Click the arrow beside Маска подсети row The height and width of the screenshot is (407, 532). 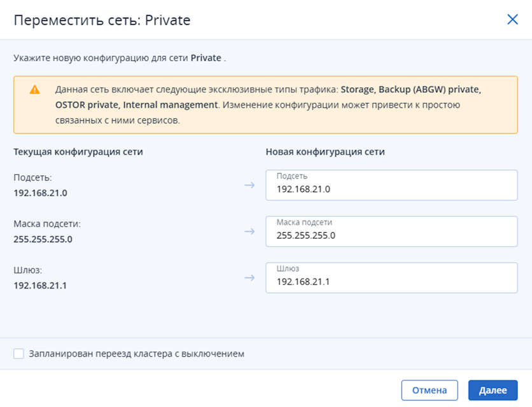tap(249, 231)
